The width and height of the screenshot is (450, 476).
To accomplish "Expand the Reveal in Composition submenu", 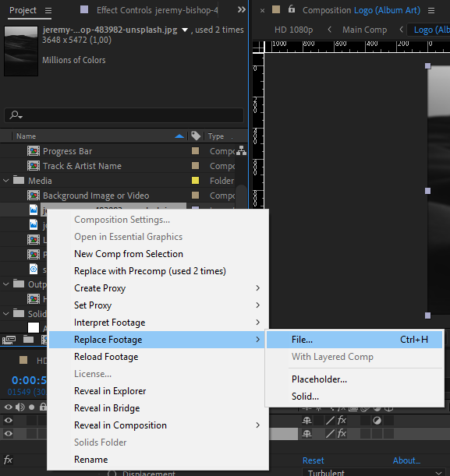I will [x=157, y=425].
